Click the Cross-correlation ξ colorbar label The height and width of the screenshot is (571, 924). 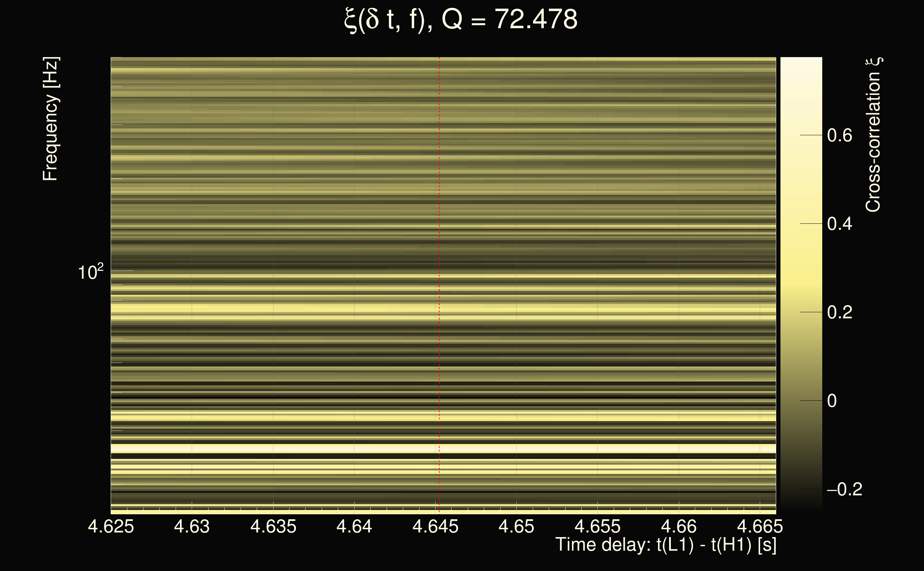[x=873, y=135]
